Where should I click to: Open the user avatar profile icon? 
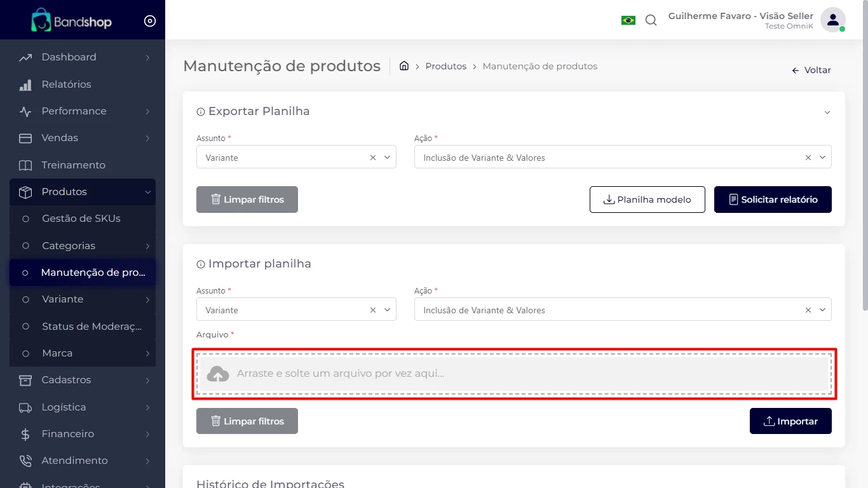point(832,20)
